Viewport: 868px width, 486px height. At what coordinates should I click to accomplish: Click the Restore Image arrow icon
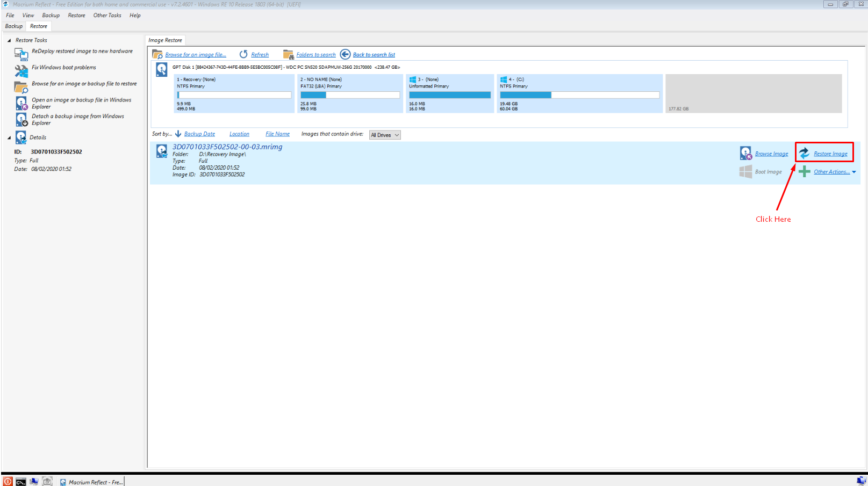804,153
